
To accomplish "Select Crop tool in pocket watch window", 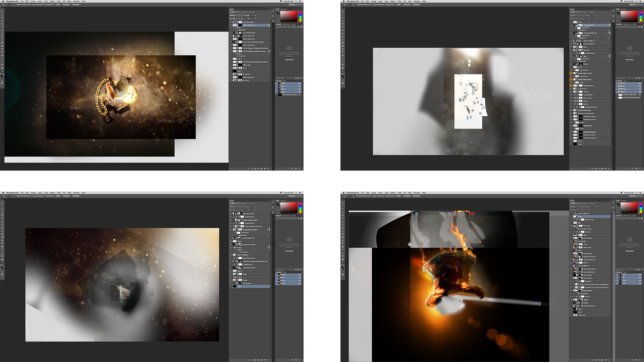I will point(2,24).
